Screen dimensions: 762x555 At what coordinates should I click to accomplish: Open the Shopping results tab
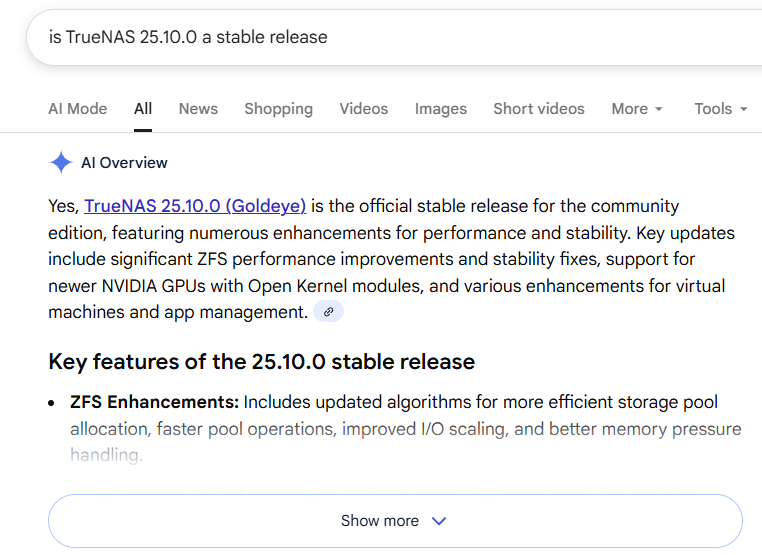tap(278, 109)
